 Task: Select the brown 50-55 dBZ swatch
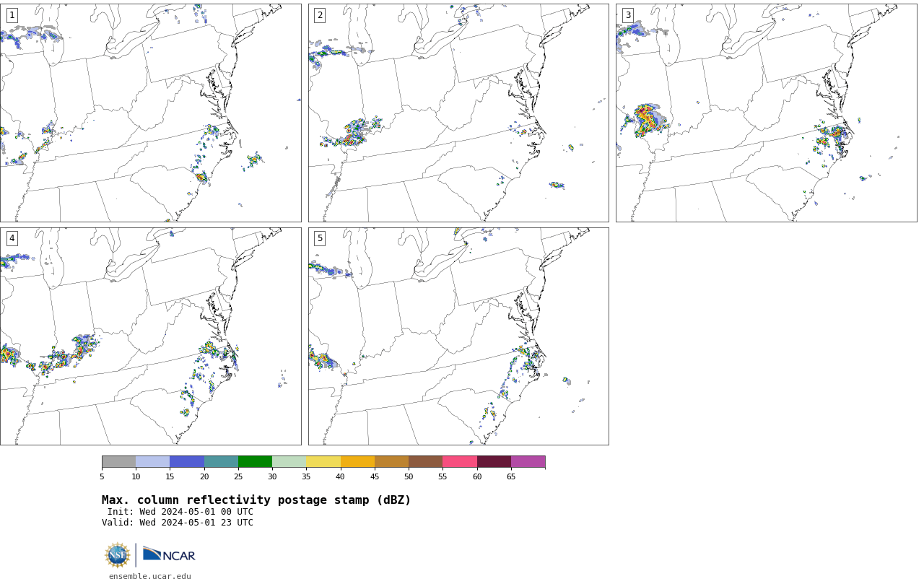[425, 462]
